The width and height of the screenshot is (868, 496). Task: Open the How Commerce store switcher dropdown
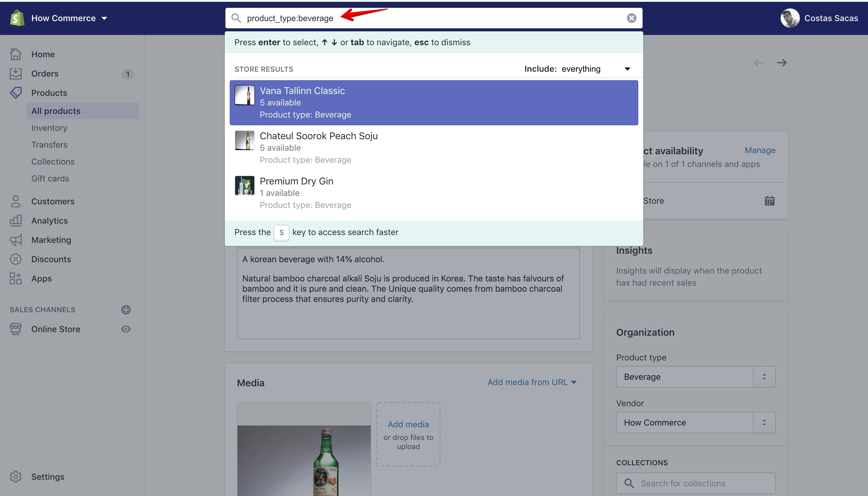[69, 18]
